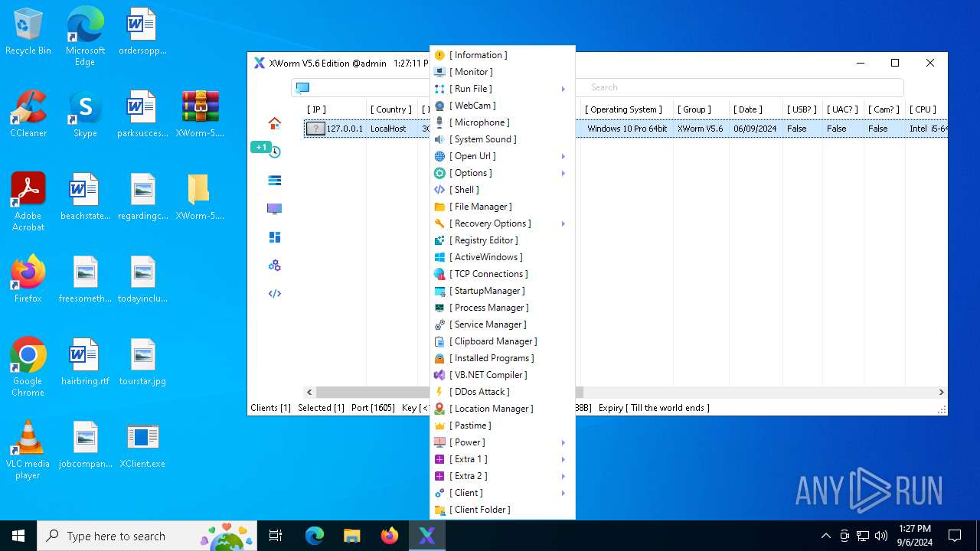
Task: Click the horizontal scrollbar right arrow
Action: click(x=942, y=392)
